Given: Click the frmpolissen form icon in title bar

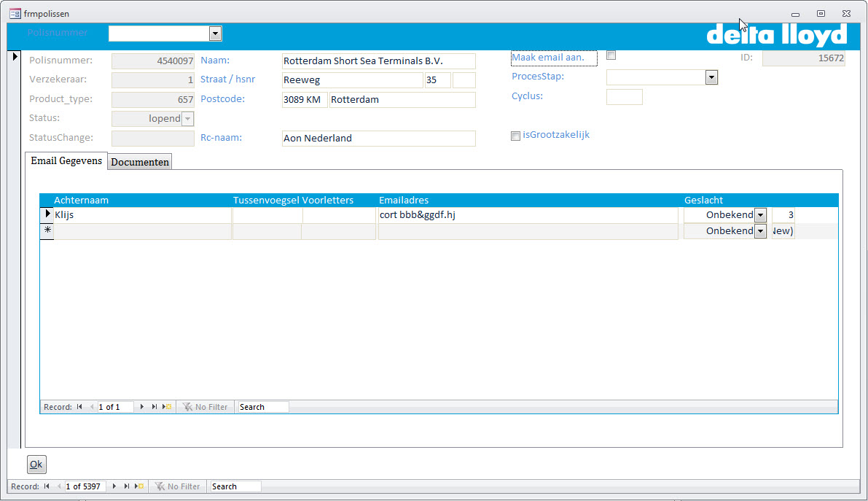Looking at the screenshot, I should coord(15,13).
